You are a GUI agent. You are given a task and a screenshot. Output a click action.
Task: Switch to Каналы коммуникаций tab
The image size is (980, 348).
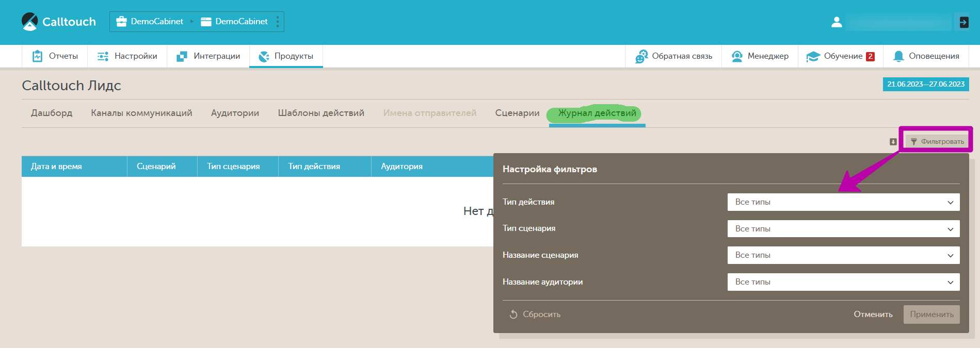coord(141,113)
